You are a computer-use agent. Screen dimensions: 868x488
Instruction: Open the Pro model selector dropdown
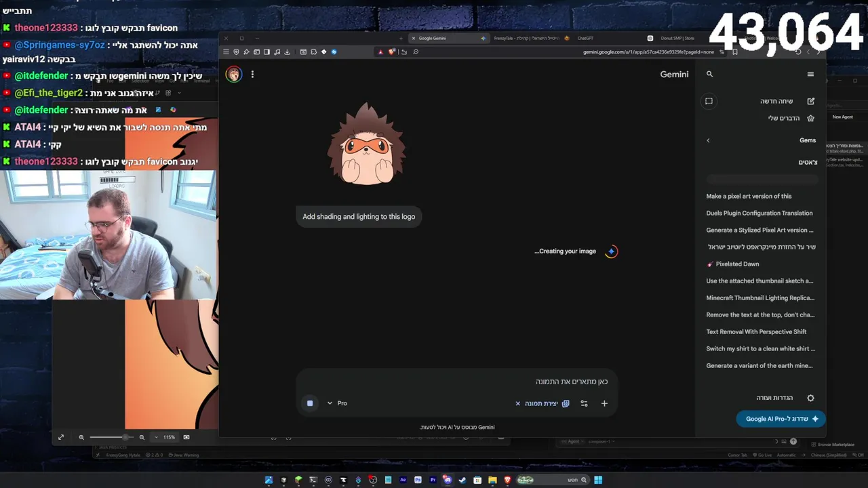(337, 403)
